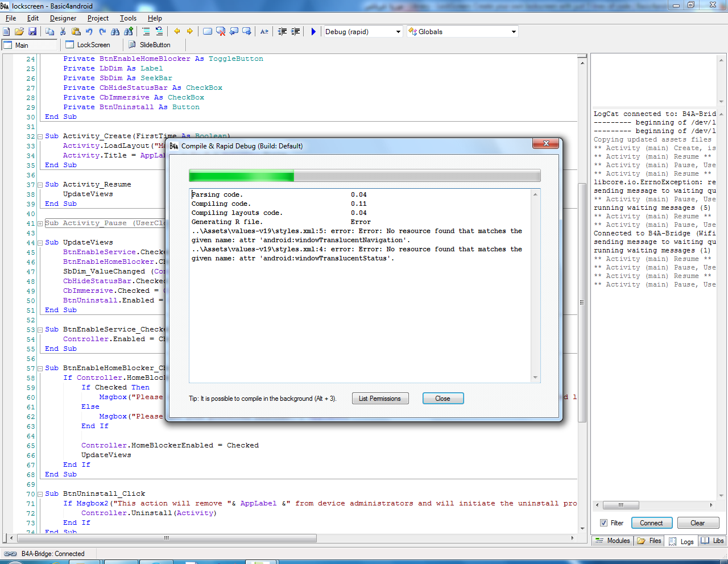Click the New file icon in toolbar
Image resolution: width=728 pixels, height=564 pixels.
click(7, 32)
